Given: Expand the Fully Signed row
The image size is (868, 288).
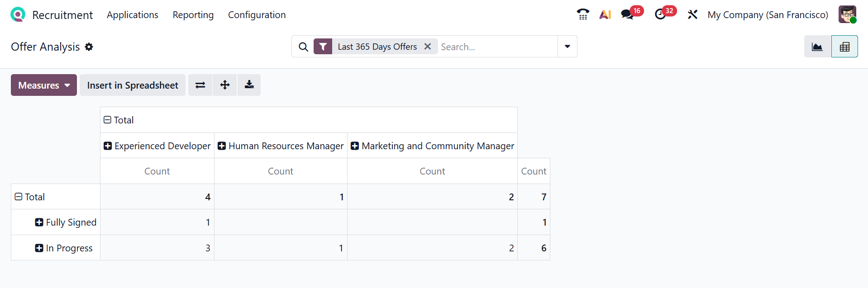Looking at the screenshot, I should coord(39,222).
